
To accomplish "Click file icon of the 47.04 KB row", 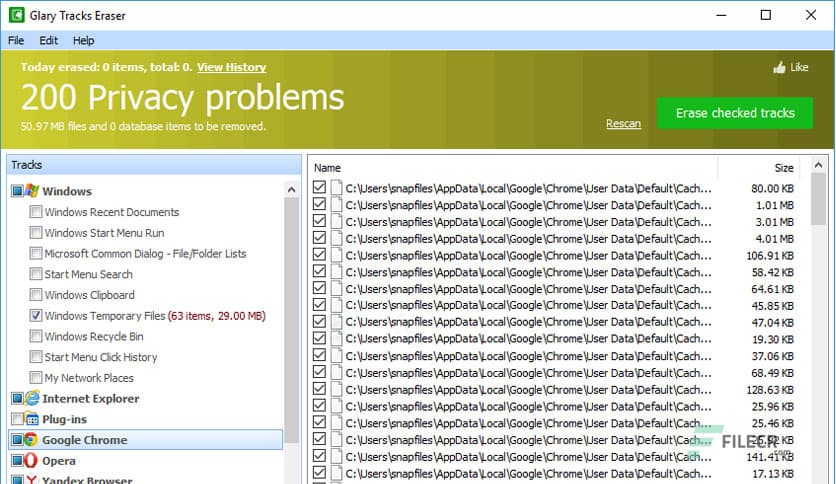I will click(x=336, y=322).
